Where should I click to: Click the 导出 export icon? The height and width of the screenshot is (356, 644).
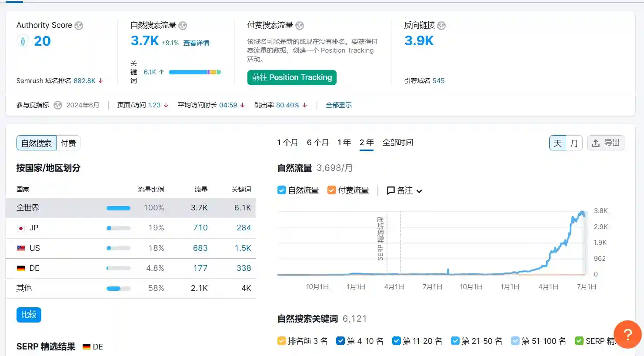coord(596,143)
